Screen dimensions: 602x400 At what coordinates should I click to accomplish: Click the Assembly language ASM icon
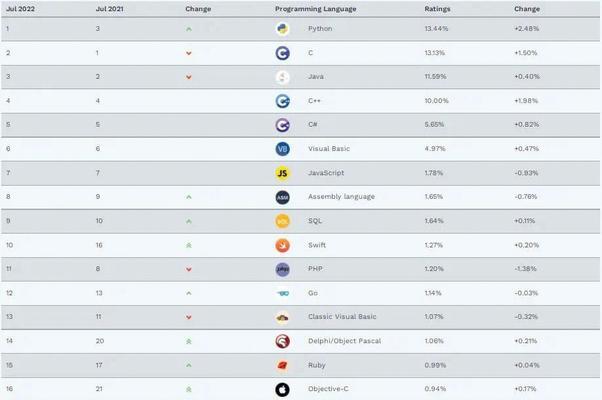coord(282,196)
